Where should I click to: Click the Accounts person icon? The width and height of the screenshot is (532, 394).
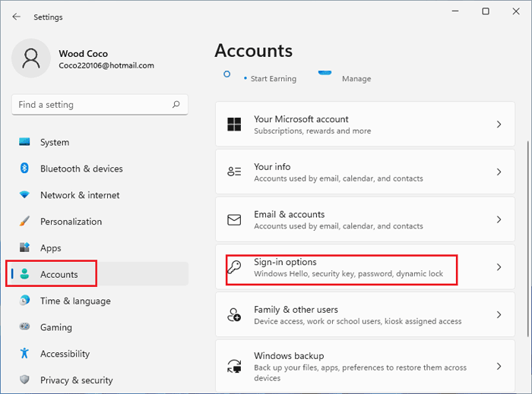(x=24, y=274)
